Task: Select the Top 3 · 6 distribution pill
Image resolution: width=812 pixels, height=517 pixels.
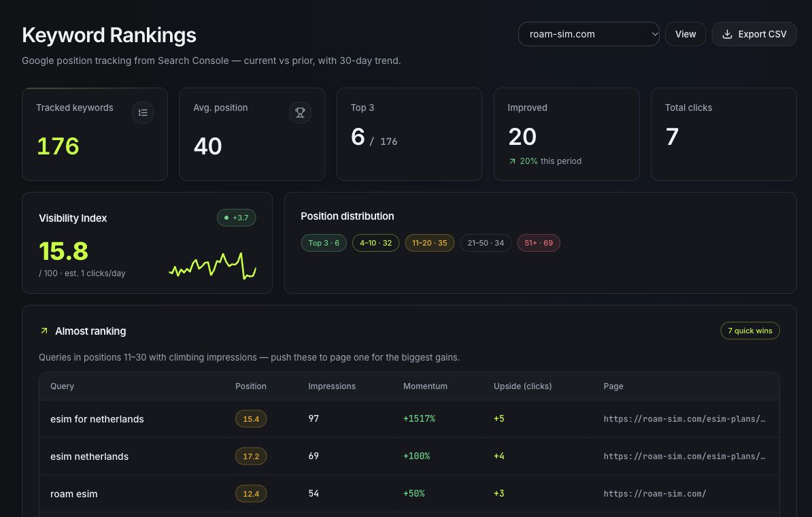Action: pyautogui.click(x=324, y=243)
